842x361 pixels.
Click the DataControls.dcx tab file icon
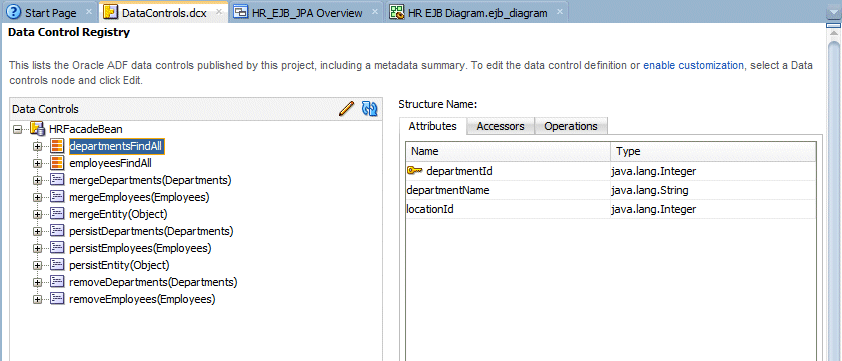click(111, 12)
